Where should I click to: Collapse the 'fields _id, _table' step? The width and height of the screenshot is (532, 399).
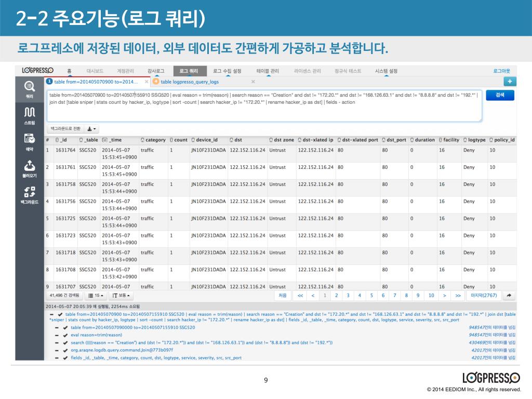pos(57,358)
